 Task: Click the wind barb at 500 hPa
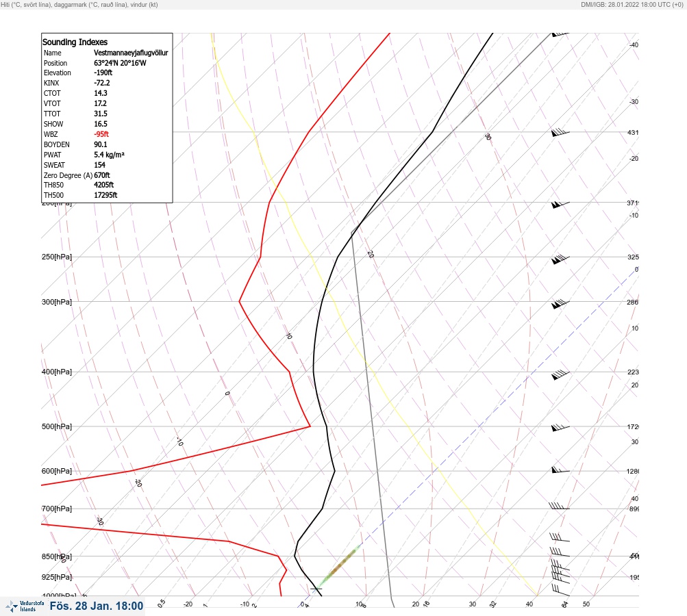pyautogui.click(x=560, y=428)
